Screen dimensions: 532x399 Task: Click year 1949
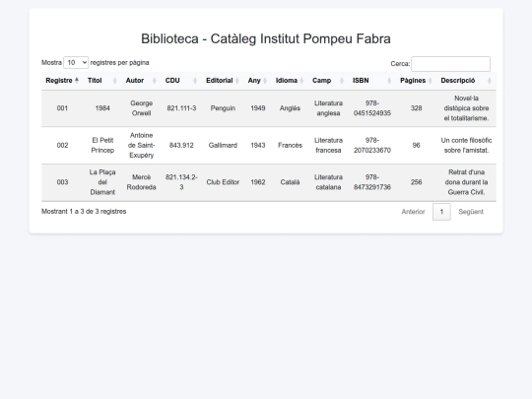point(257,108)
